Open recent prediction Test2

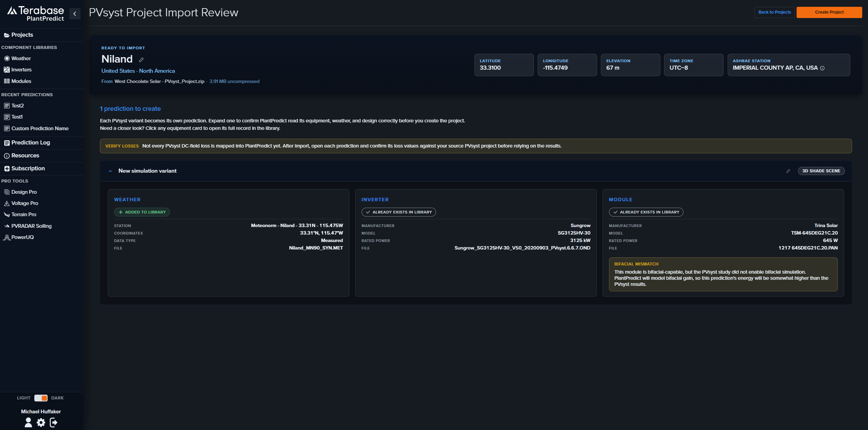[17, 106]
